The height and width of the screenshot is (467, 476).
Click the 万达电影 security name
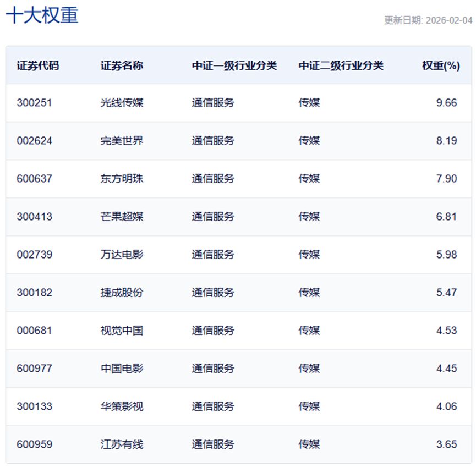(x=122, y=255)
